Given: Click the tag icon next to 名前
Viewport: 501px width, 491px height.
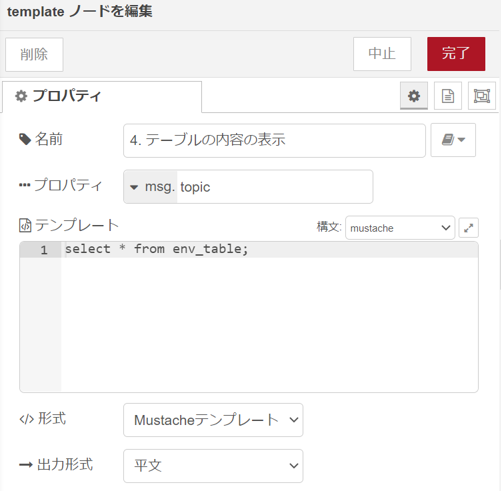Looking at the screenshot, I should pyautogui.click(x=25, y=139).
